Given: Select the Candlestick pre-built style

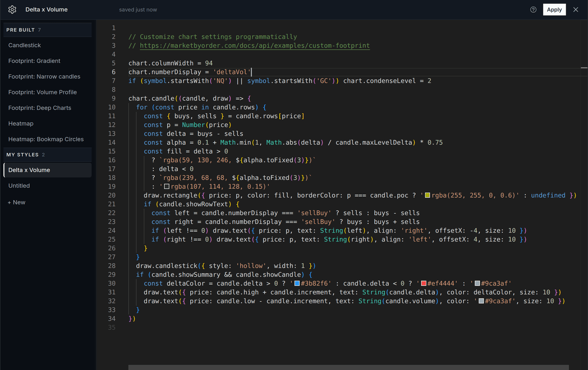Looking at the screenshot, I should coord(47,45).
